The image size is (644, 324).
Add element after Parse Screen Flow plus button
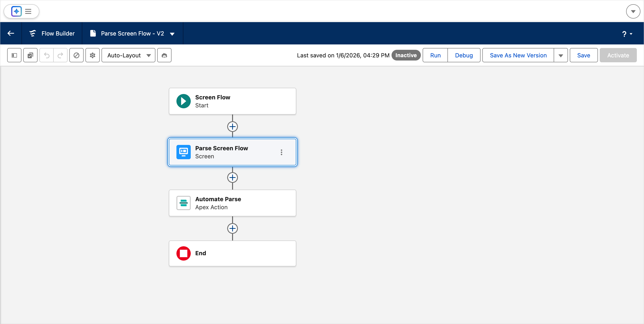tap(233, 178)
